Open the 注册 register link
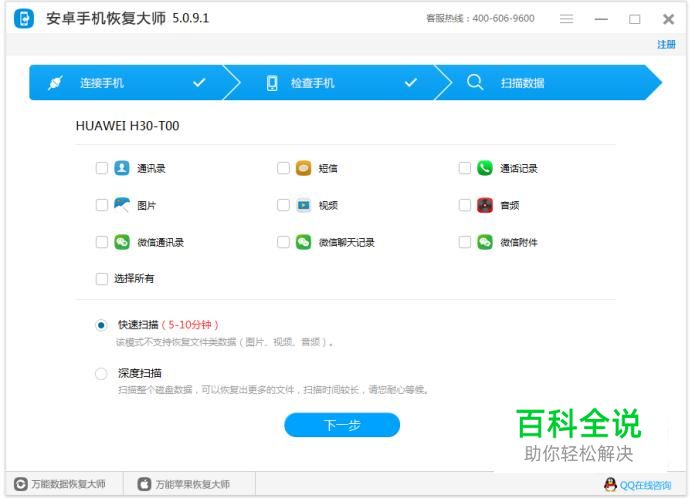The height and width of the screenshot is (498, 692). [666, 45]
